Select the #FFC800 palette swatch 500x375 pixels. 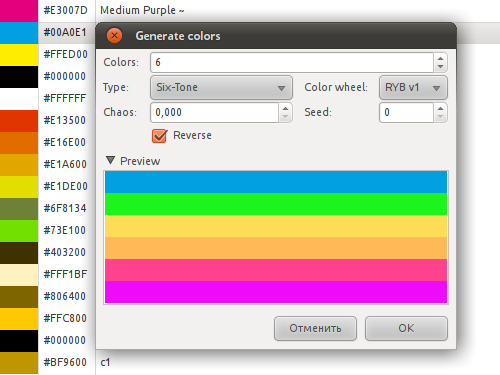[19, 319]
